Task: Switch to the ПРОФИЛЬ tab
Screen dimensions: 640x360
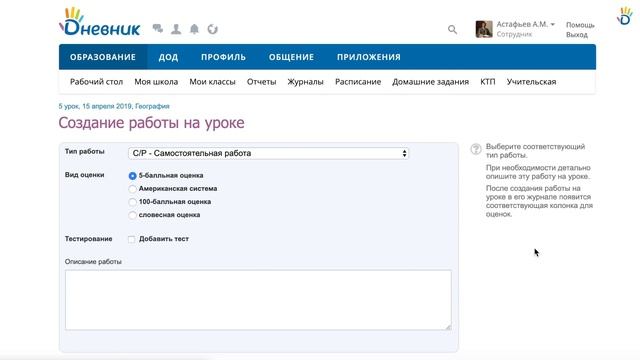Action: (223, 57)
